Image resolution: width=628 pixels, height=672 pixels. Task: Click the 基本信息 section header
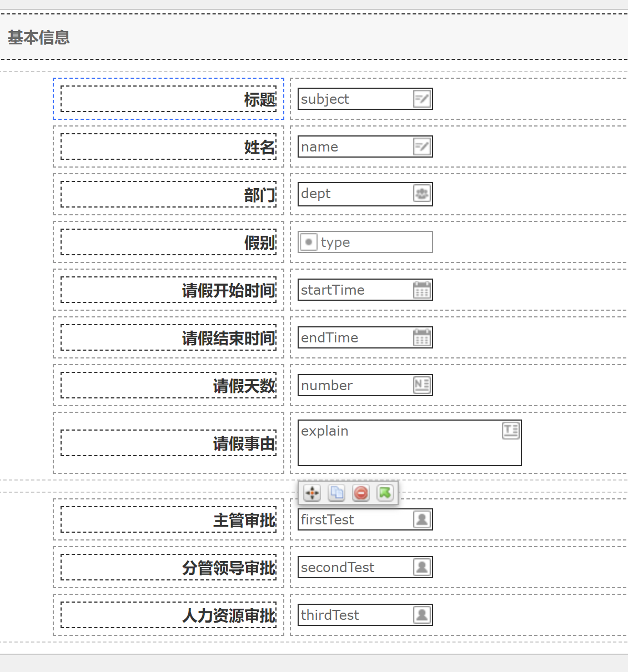[x=39, y=38]
